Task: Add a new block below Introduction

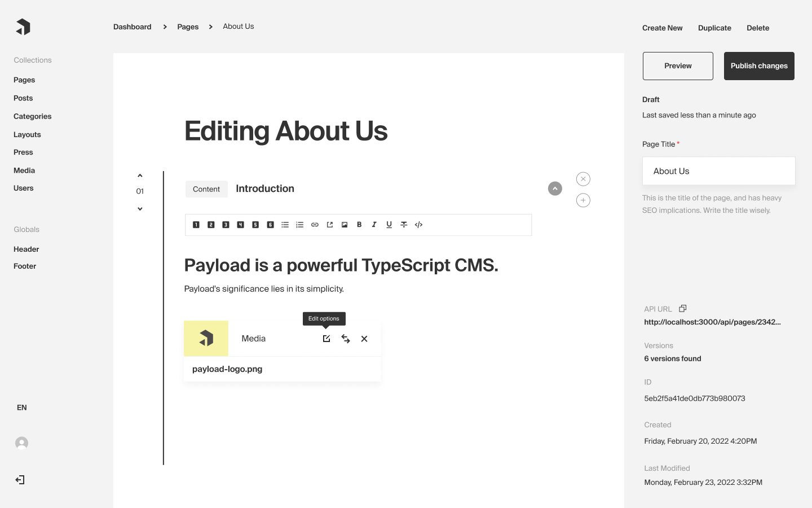Action: [x=583, y=200]
